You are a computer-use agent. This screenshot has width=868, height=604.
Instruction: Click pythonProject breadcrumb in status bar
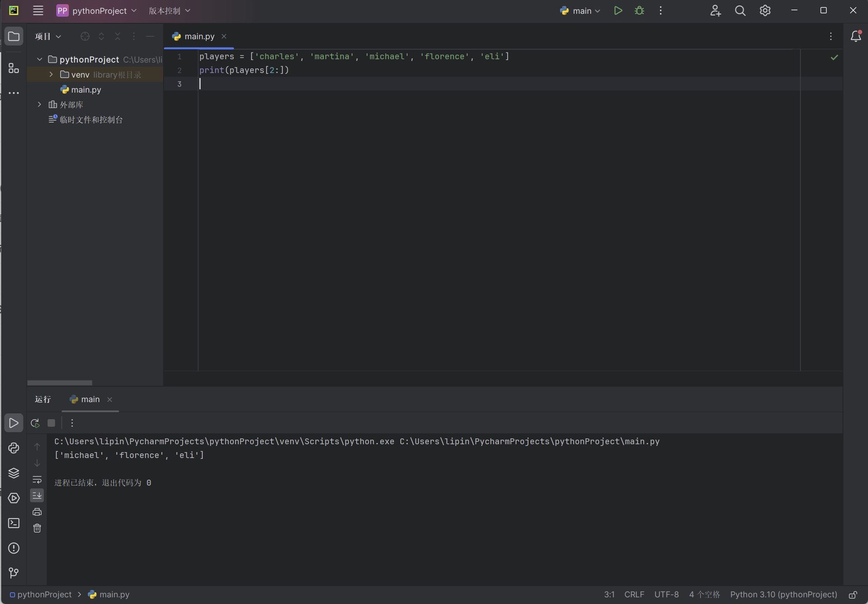[x=41, y=595]
